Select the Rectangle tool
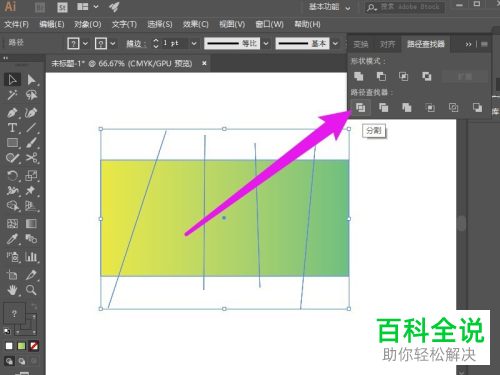 pyautogui.click(x=12, y=143)
